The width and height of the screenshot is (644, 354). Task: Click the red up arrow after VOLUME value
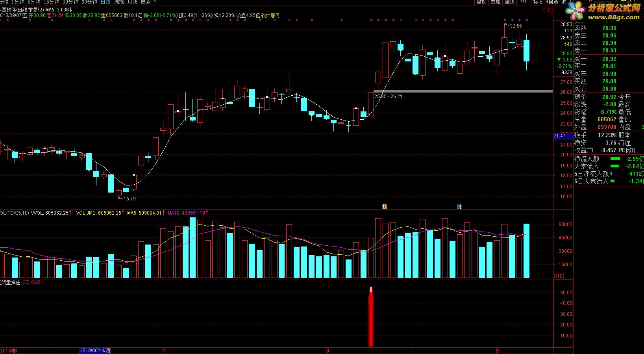pyautogui.click(x=124, y=213)
